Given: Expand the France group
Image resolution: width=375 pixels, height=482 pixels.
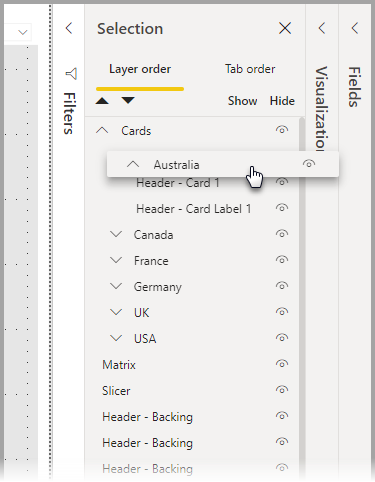Looking at the screenshot, I should point(116,260).
